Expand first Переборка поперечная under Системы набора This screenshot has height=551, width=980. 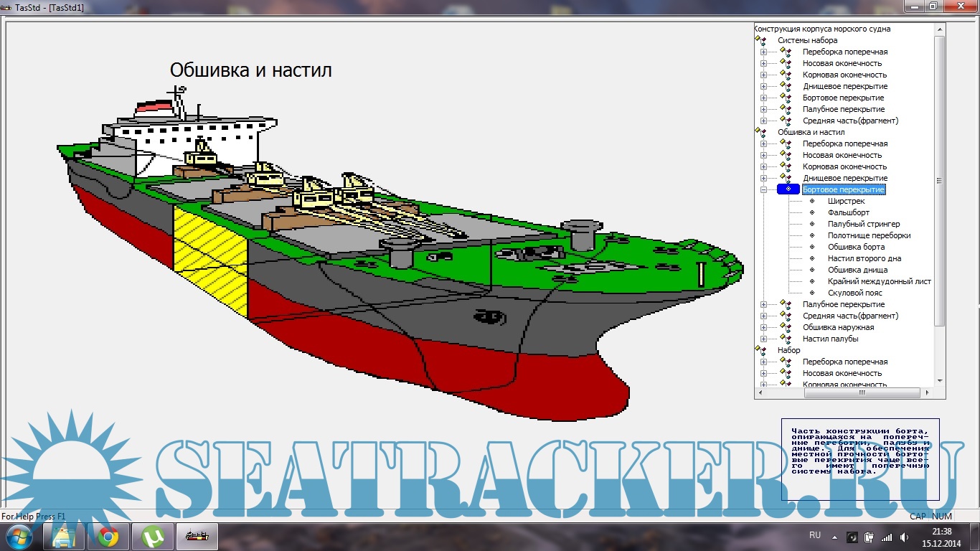(x=764, y=52)
